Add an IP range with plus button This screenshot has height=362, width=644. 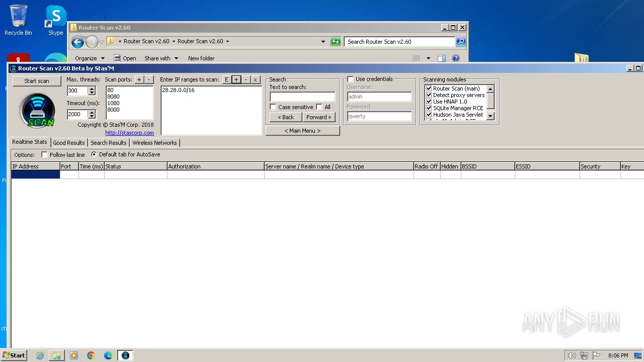[x=236, y=79]
